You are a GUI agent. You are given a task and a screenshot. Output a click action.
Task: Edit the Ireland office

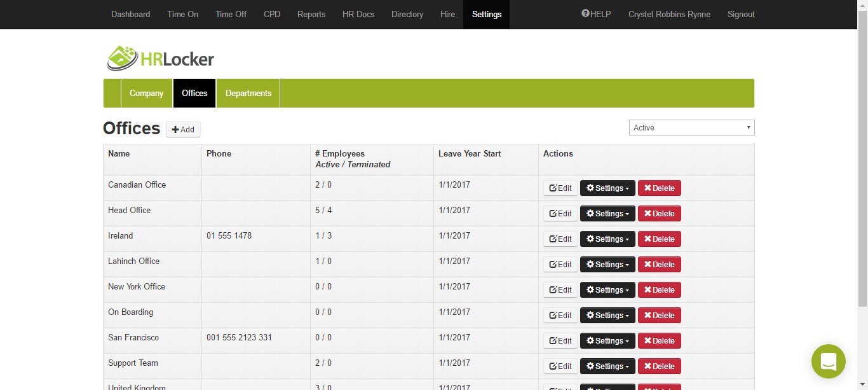click(560, 239)
